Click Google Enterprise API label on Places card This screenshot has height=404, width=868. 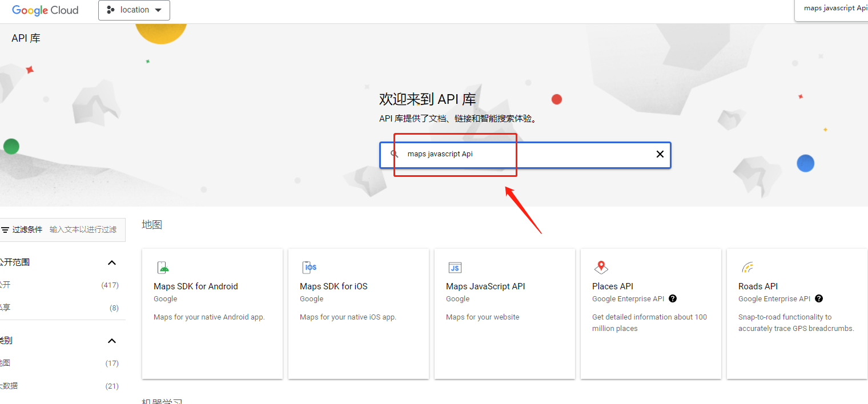pos(628,299)
